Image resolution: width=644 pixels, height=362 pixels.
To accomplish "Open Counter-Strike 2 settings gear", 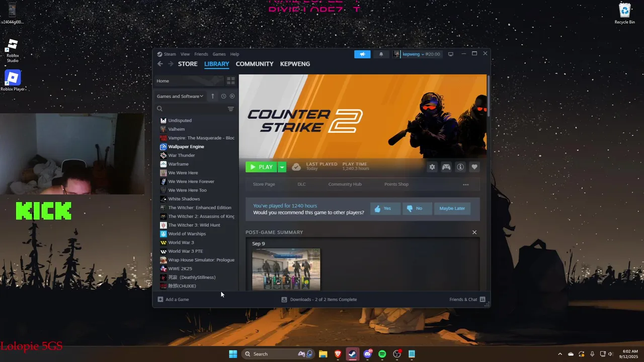I will tap(432, 167).
